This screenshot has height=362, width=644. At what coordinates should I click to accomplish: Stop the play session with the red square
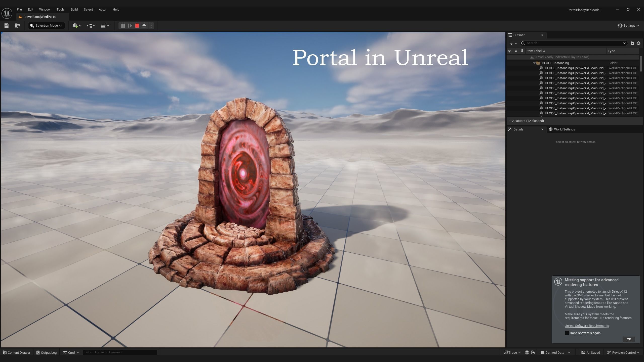point(137,26)
